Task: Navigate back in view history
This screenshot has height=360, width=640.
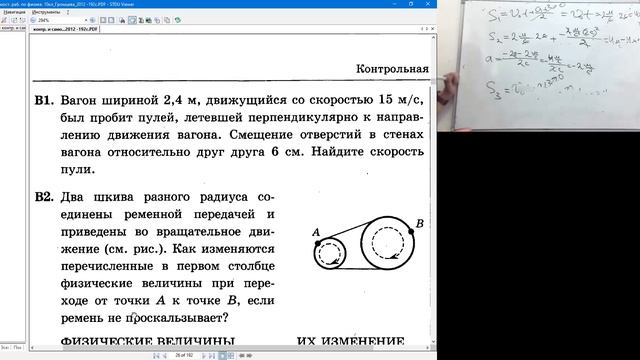Action: pyautogui.click(x=242, y=356)
